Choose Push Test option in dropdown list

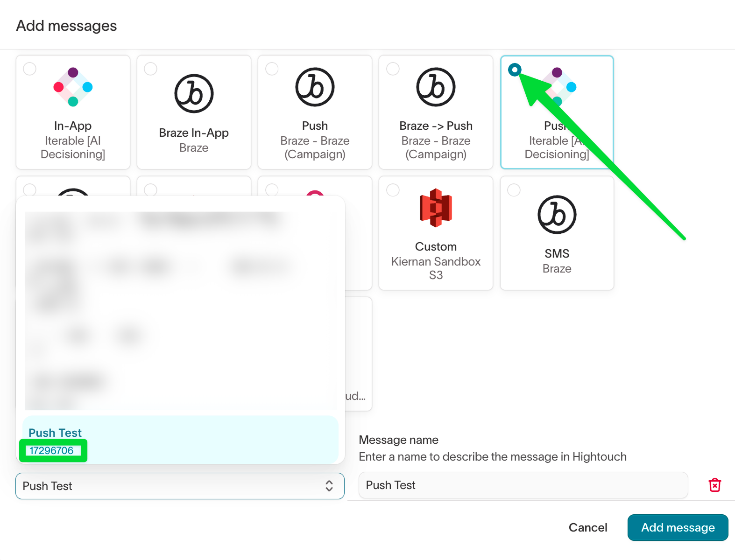55,433
